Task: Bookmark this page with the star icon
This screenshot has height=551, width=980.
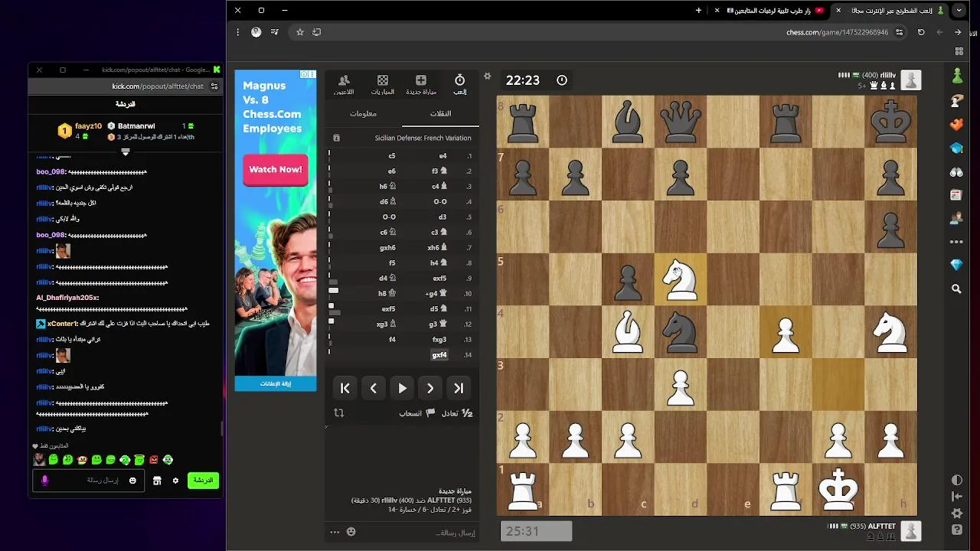Action: (x=300, y=32)
